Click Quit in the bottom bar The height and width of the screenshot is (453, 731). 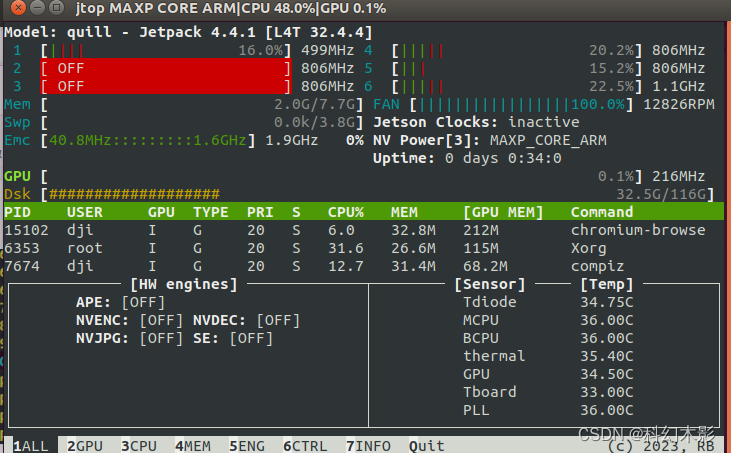[427, 446]
